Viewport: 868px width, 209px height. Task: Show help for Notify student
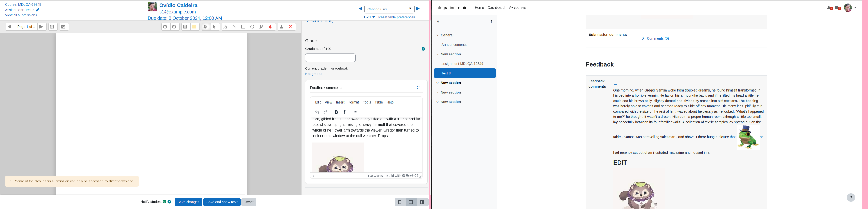click(169, 202)
